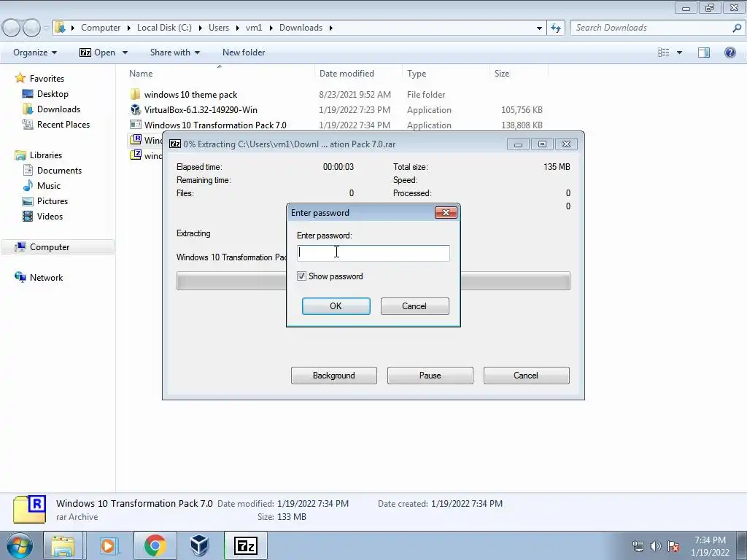
Task: Expand the arrow after Computer breadcrumb
Action: click(128, 28)
